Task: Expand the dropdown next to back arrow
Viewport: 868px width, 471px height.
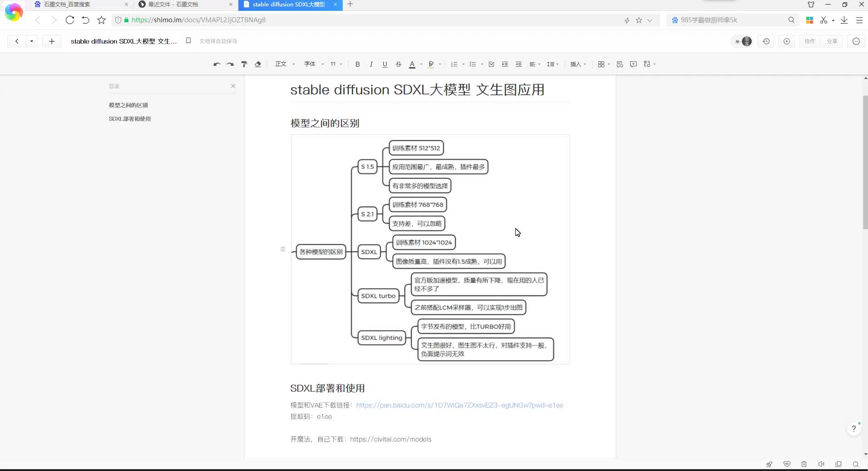Action: pos(31,41)
